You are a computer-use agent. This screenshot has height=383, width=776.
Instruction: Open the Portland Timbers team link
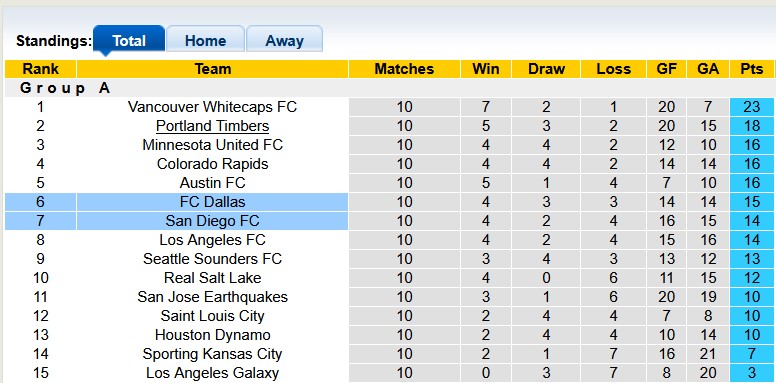point(212,126)
